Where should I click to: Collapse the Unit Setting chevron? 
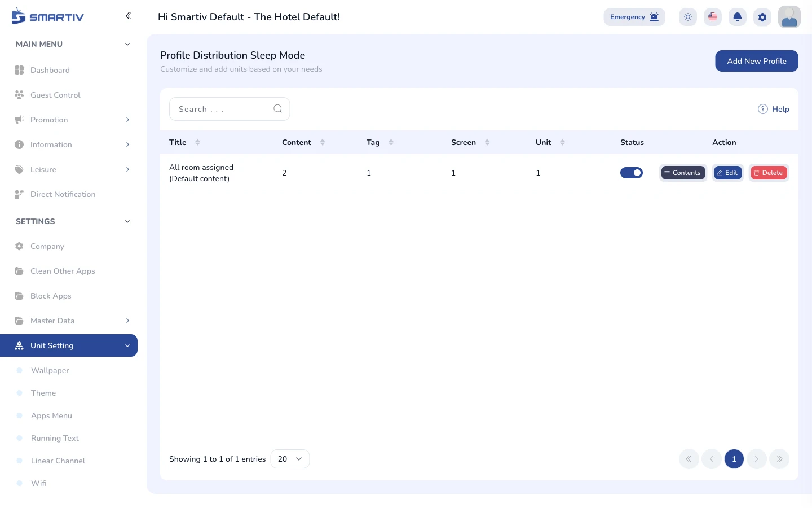[127, 345]
